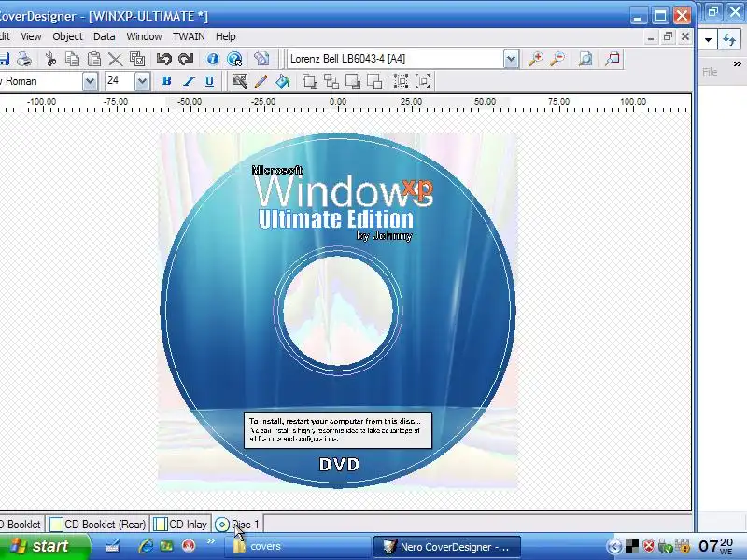Click the Send to Back icon
The image size is (747, 560).
coord(353,81)
